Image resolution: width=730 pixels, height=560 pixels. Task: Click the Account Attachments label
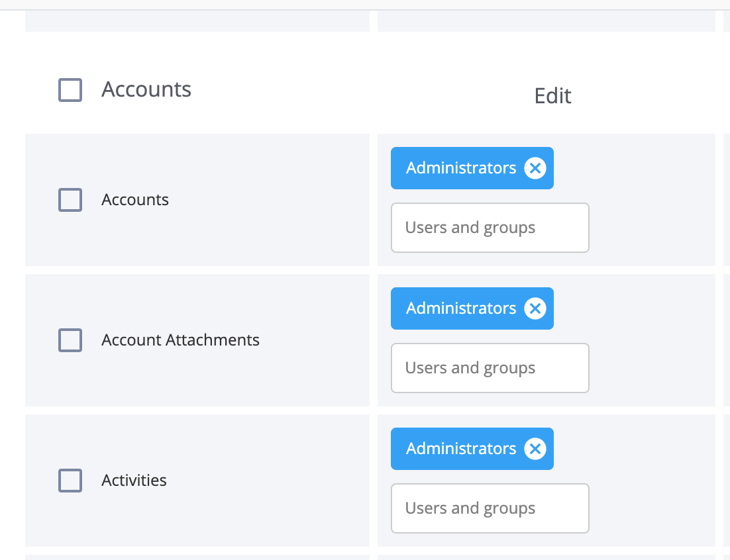tap(180, 340)
